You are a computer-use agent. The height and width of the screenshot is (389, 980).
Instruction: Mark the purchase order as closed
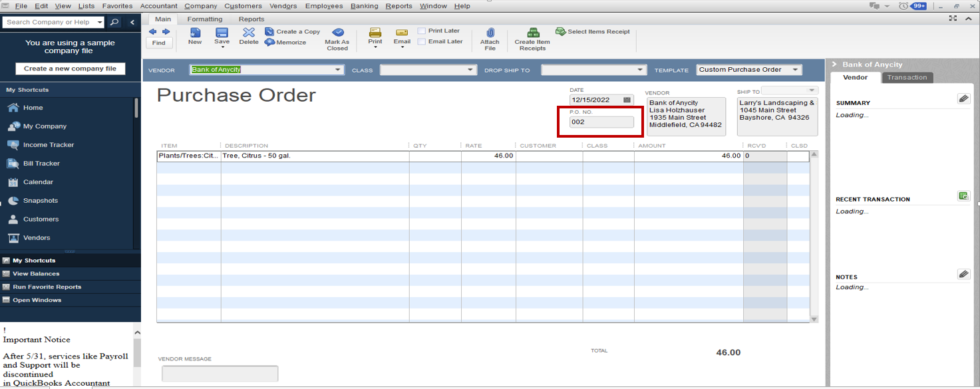tap(337, 37)
